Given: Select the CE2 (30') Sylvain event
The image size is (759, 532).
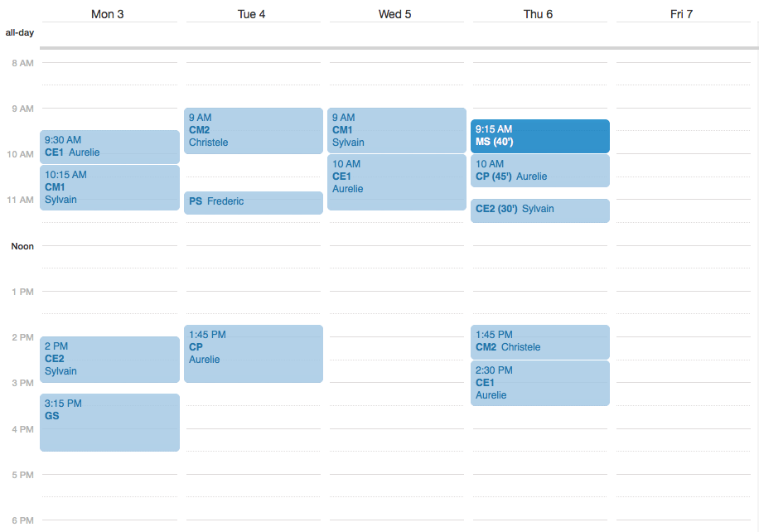Looking at the screenshot, I should (539, 210).
